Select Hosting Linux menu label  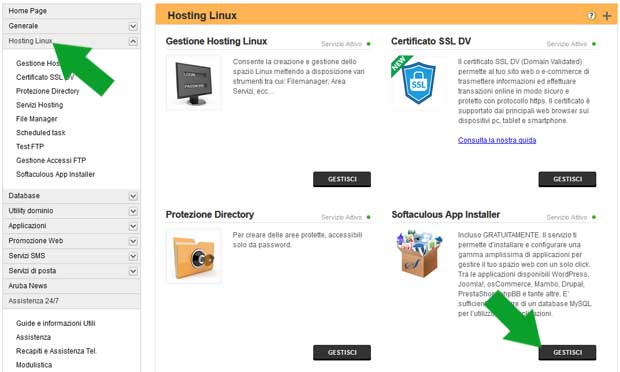point(30,41)
